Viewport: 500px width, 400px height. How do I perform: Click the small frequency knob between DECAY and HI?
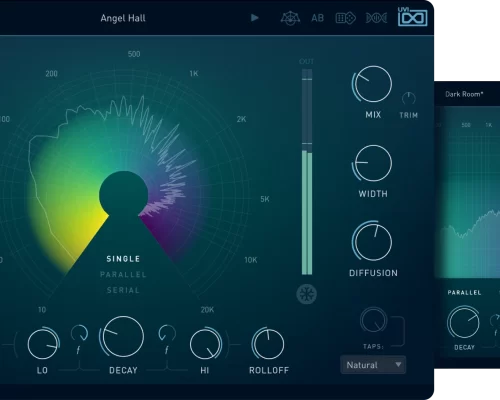[x=167, y=333]
